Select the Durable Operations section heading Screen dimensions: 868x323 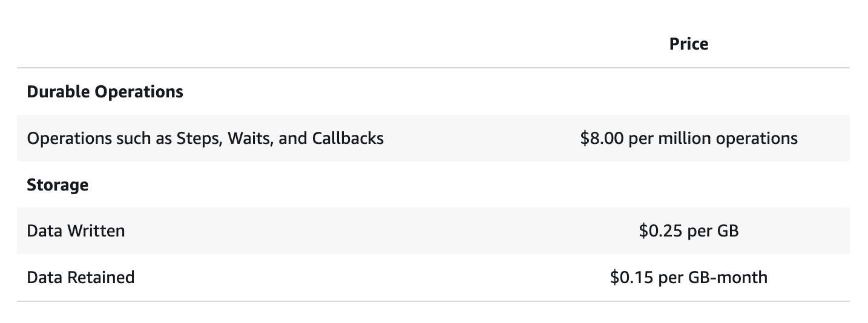pyautogui.click(x=105, y=92)
